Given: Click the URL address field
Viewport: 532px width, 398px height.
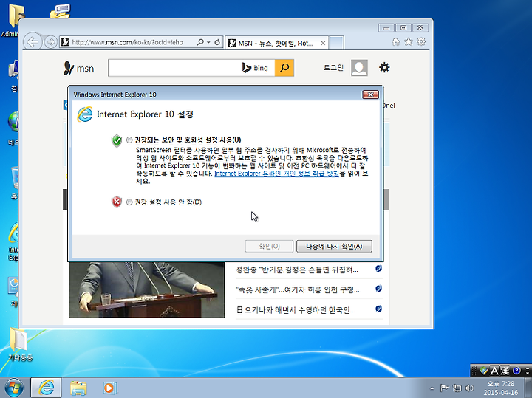Looking at the screenshot, I should [x=128, y=42].
